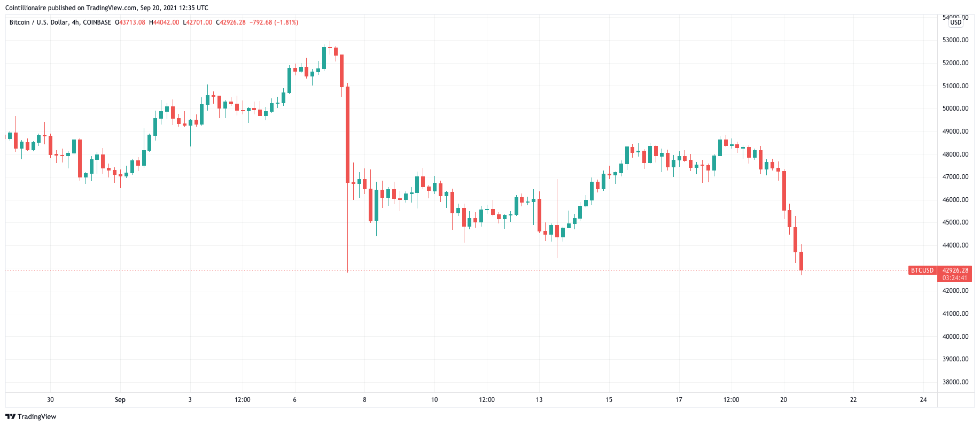
Task: Click the 38000.00 price axis label
Action: [x=955, y=382]
